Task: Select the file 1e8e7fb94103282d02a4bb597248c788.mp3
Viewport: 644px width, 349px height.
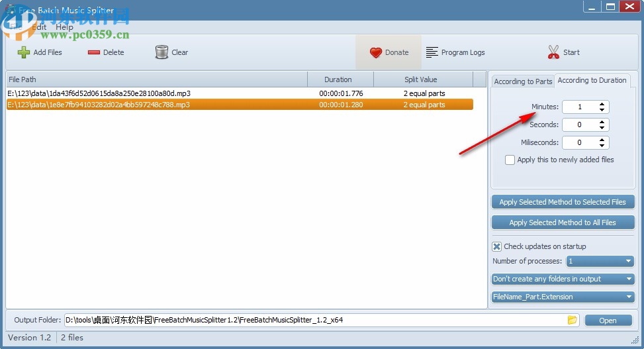Action: pyautogui.click(x=99, y=105)
